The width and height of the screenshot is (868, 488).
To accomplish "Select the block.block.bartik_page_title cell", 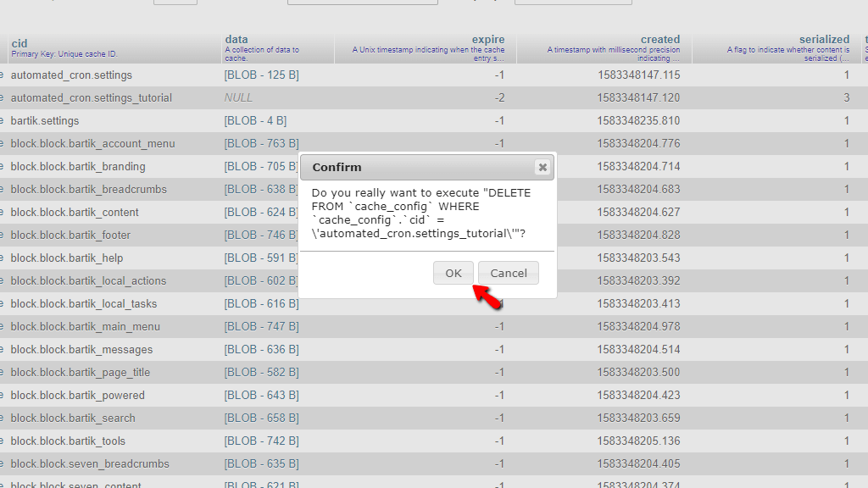I will (x=81, y=373).
